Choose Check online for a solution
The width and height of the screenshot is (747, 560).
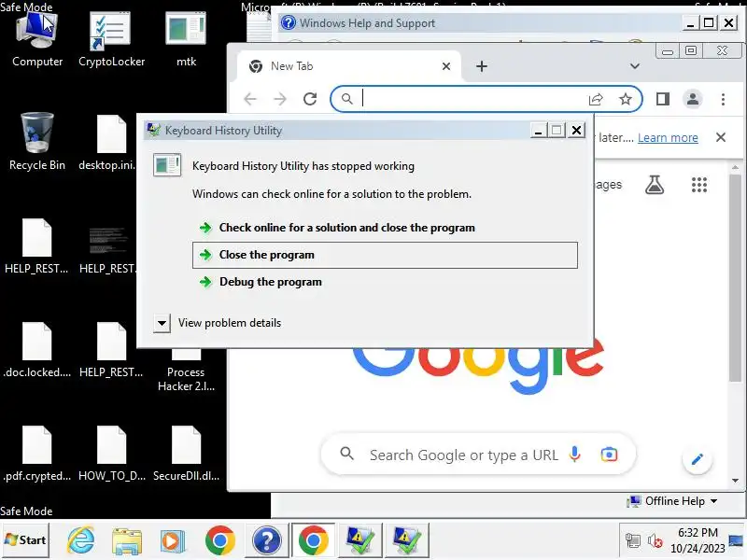(385, 228)
